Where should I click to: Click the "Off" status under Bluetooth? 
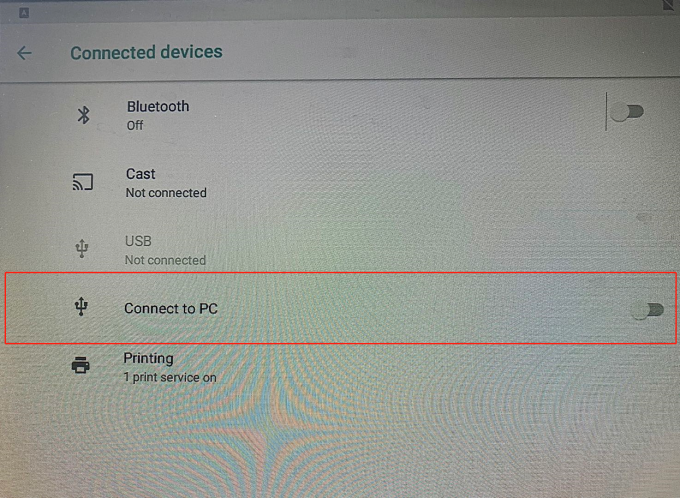pos(135,125)
